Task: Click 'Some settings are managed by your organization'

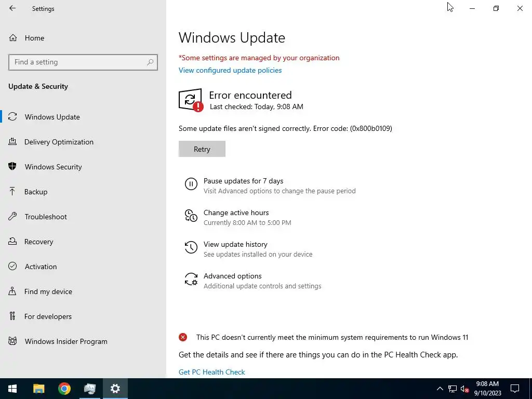Action: (x=259, y=58)
